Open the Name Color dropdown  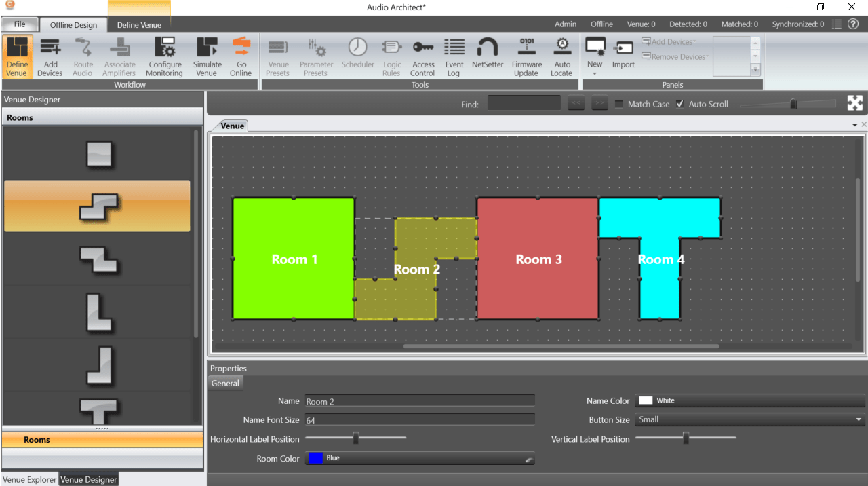(x=750, y=400)
